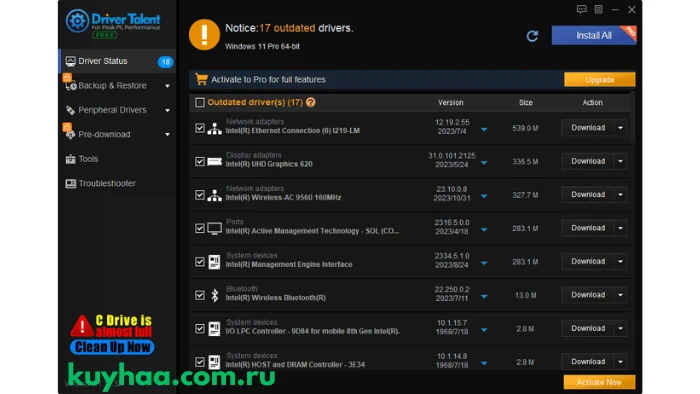Download the I/O LPC Controller driver
700x394 pixels.
click(588, 328)
